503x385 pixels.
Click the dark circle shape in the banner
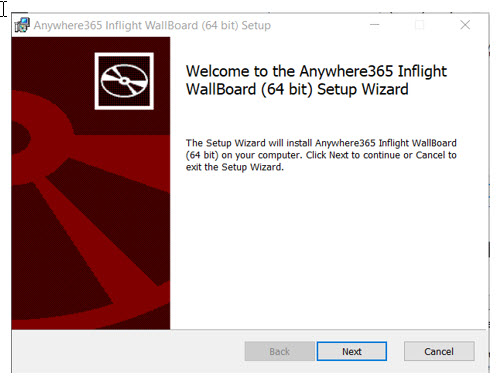(20, 138)
